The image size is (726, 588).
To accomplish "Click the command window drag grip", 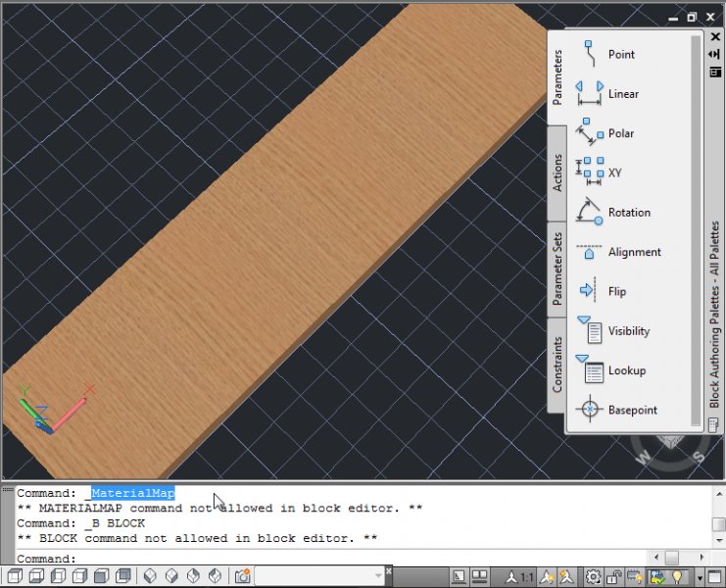I will pyautogui.click(x=8, y=489).
